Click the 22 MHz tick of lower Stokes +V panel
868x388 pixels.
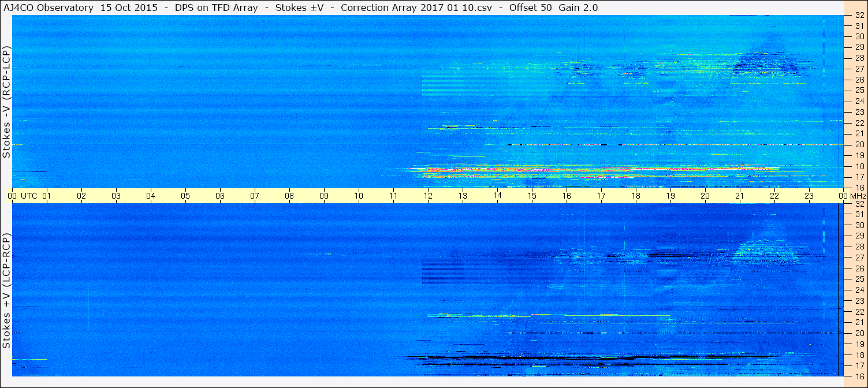click(859, 312)
